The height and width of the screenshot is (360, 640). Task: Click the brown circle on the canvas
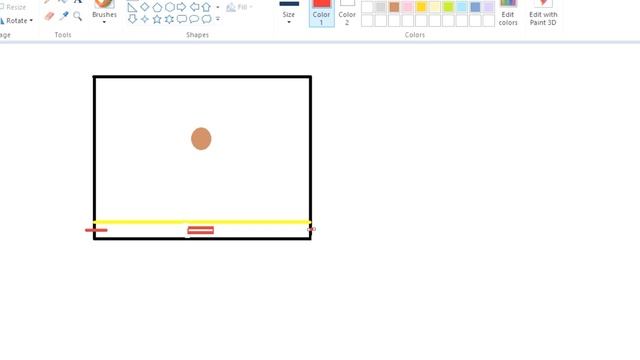pos(201,139)
